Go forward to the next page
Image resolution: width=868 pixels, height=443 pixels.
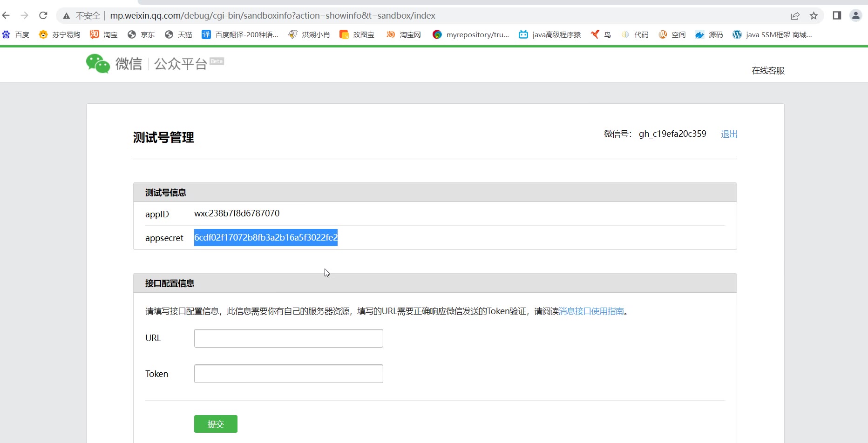click(25, 15)
